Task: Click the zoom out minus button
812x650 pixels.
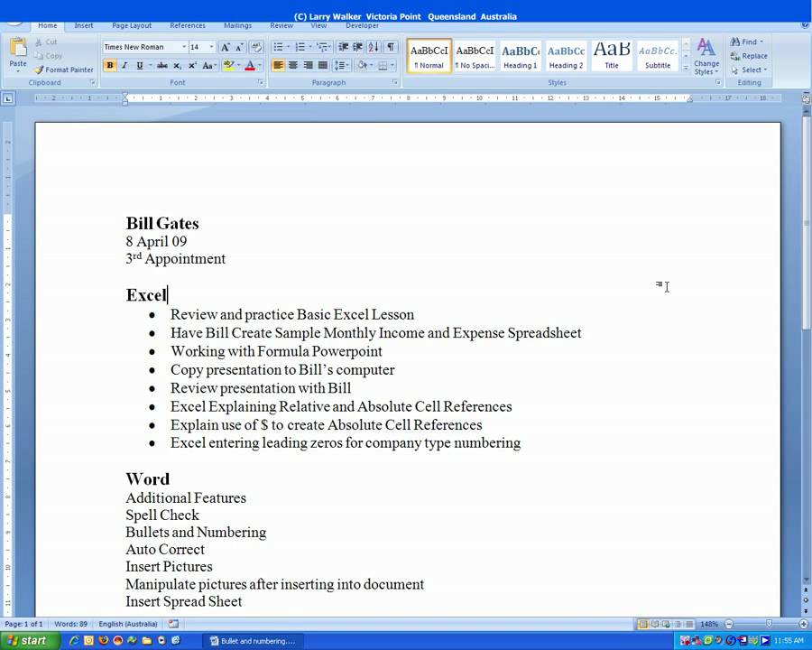Action: click(729, 624)
